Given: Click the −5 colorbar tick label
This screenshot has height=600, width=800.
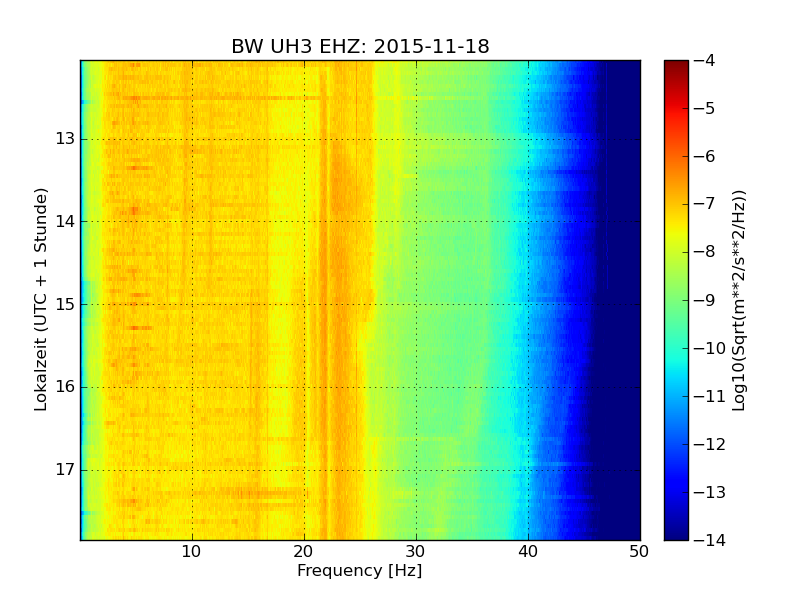Looking at the screenshot, I should (705, 108).
